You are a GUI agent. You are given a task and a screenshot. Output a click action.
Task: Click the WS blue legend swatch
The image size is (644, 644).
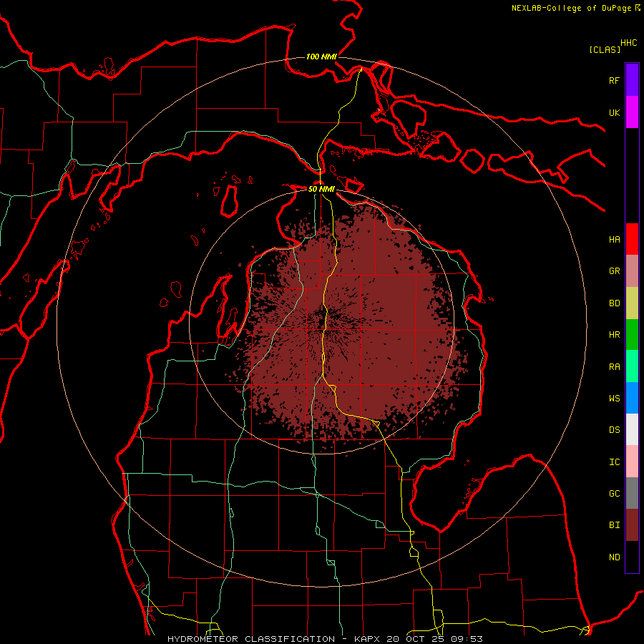(632, 398)
